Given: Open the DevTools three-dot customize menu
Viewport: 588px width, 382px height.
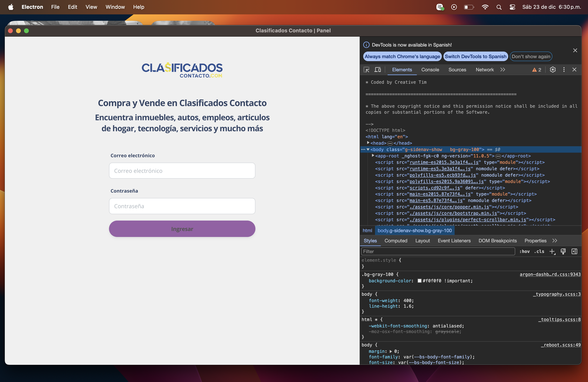Looking at the screenshot, I should (x=564, y=70).
